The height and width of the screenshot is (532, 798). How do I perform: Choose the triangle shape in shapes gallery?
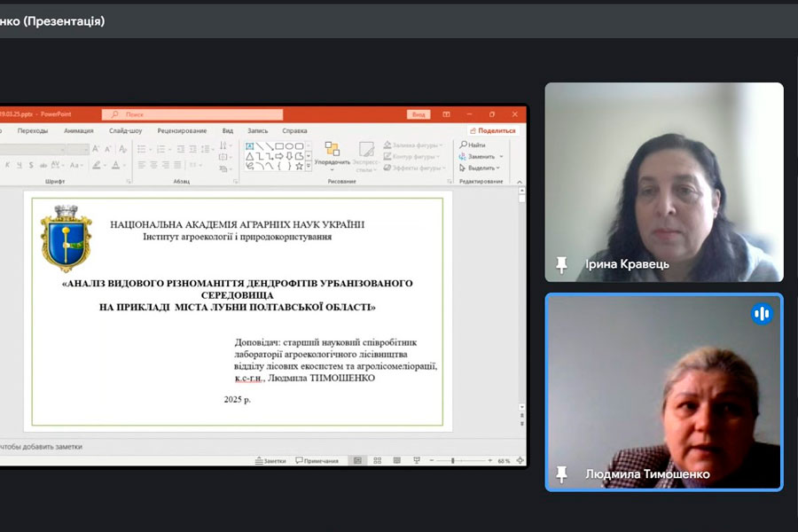click(x=249, y=156)
